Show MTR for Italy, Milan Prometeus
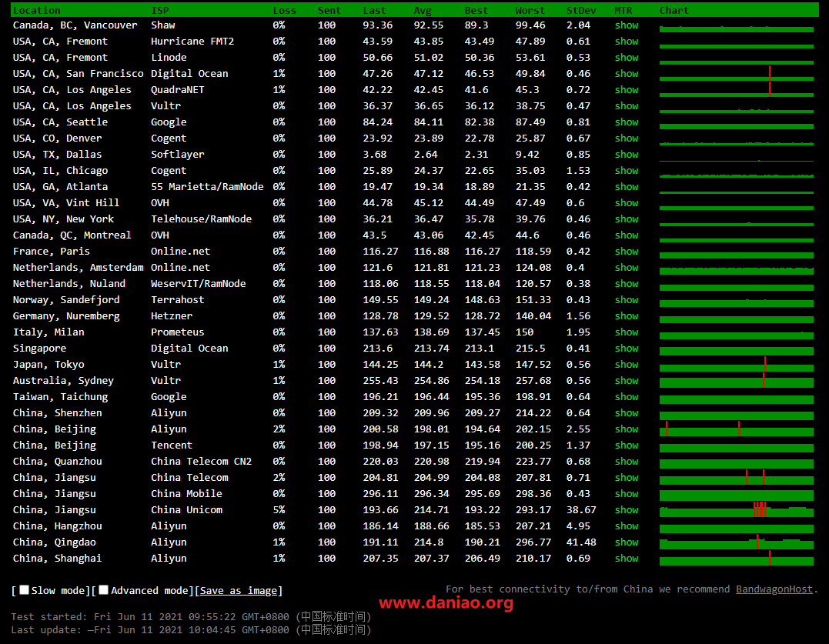Image resolution: width=829 pixels, height=644 pixels. [x=627, y=332]
